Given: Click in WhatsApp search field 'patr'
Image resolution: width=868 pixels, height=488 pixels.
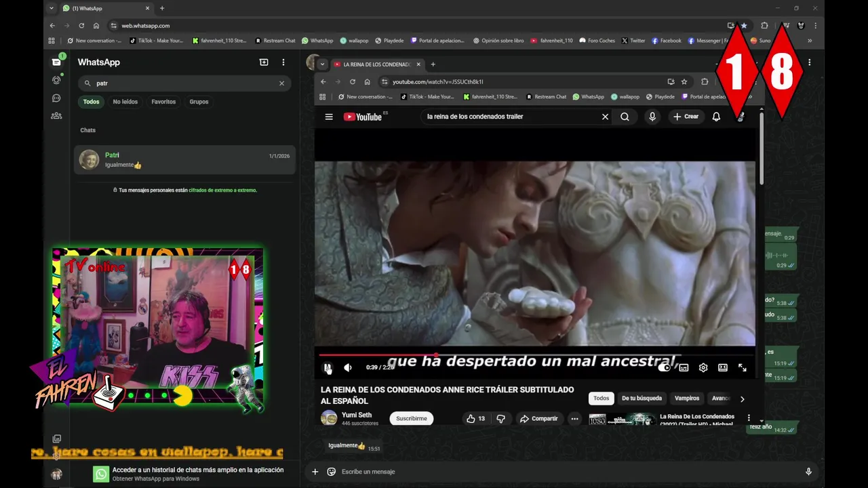Looking at the screenshot, I should (183, 83).
